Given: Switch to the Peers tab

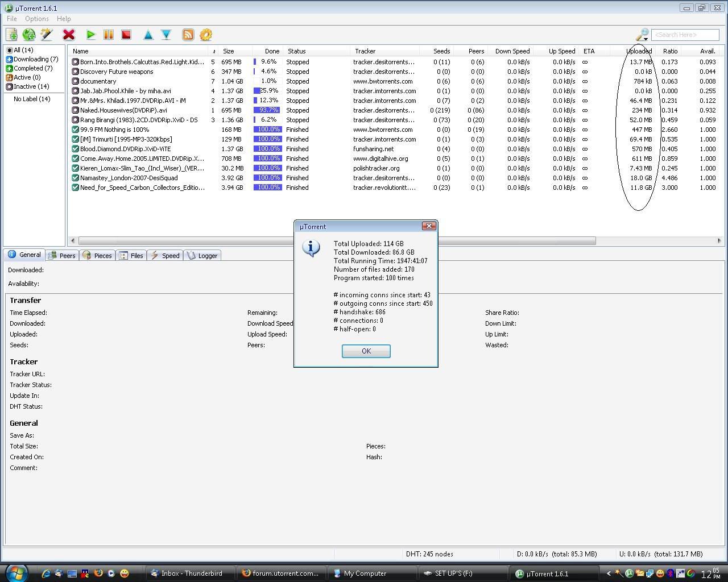Looking at the screenshot, I should (x=62, y=256).
